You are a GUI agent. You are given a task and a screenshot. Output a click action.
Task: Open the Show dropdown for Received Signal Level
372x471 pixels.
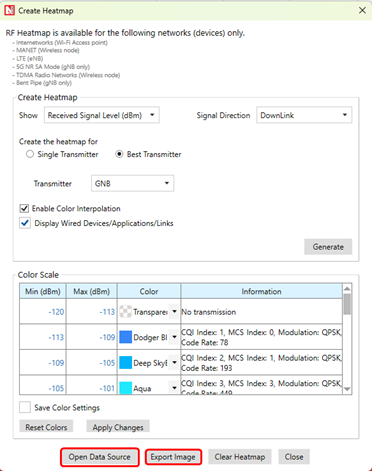click(102, 115)
